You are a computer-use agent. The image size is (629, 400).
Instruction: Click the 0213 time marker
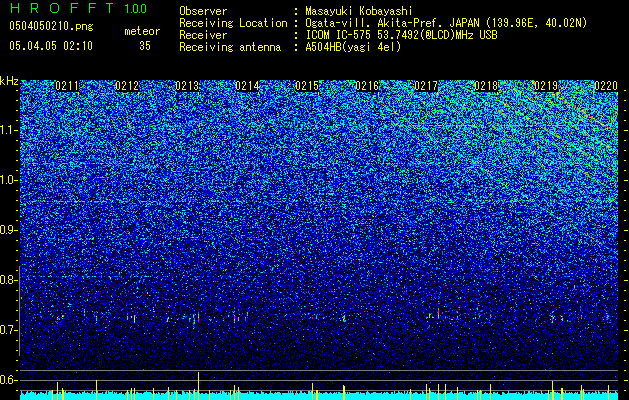coord(187,86)
